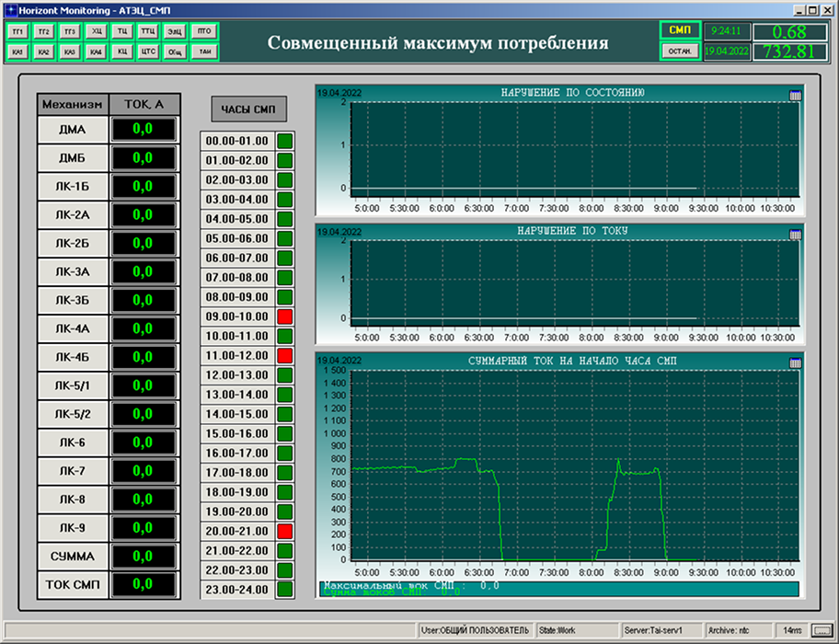
Task: Toggle the red indicator for hour 09.00-10.00
Action: point(284,316)
